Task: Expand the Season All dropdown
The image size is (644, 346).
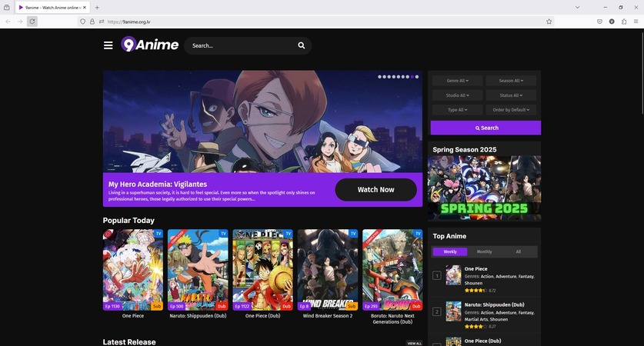Action: click(511, 81)
